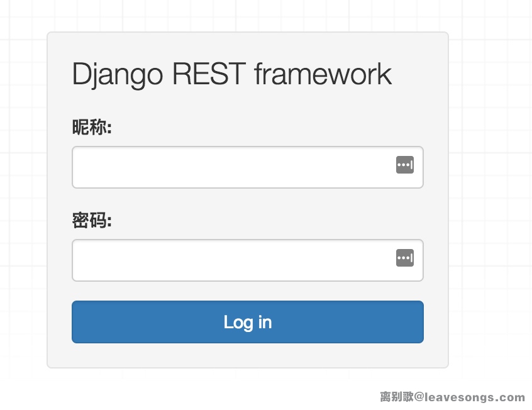Screen dimensions: 532x410
Task: Click the word "framework" in the title
Action: click(x=323, y=75)
